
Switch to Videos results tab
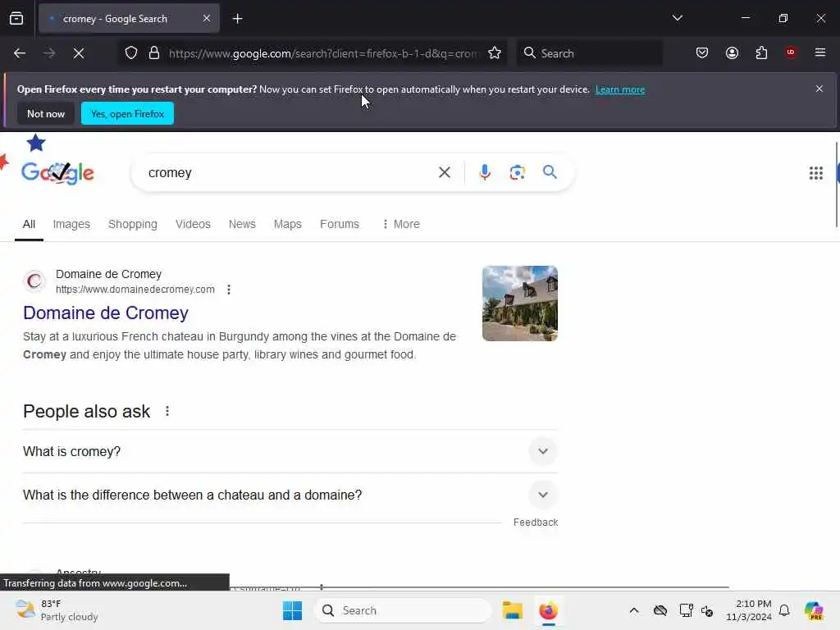(x=193, y=224)
